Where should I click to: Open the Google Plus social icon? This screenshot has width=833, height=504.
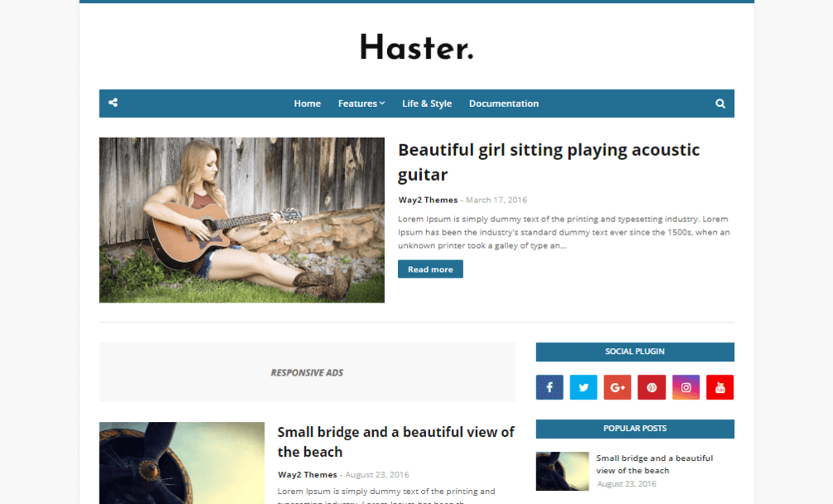click(617, 387)
